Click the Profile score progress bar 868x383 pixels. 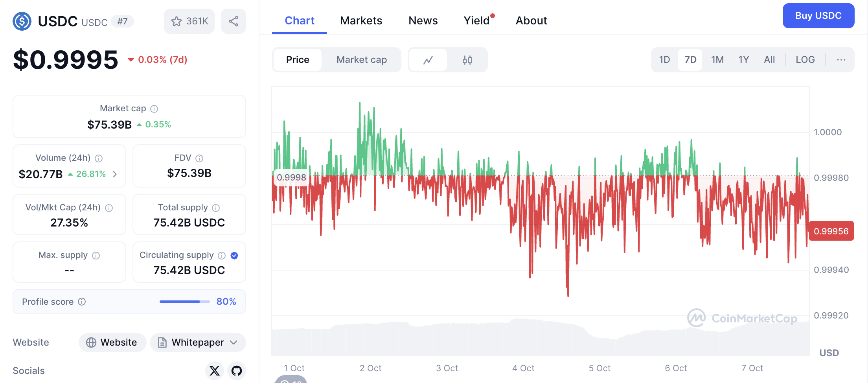pos(184,301)
